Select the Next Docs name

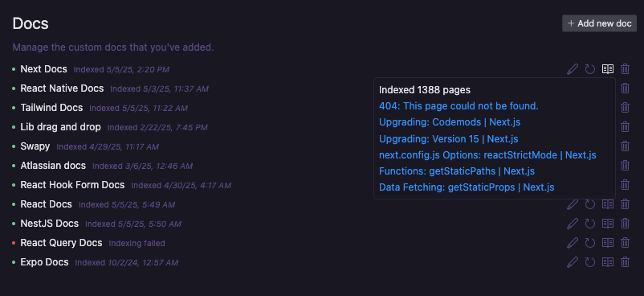[44, 69]
